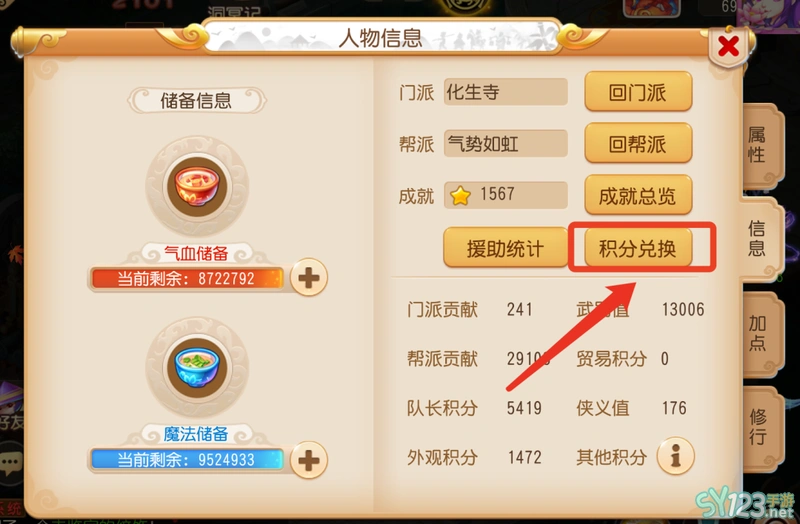This screenshot has width=800, height=524.
Task: Tap the red health potion bowl icon
Action: pyautogui.click(x=197, y=187)
